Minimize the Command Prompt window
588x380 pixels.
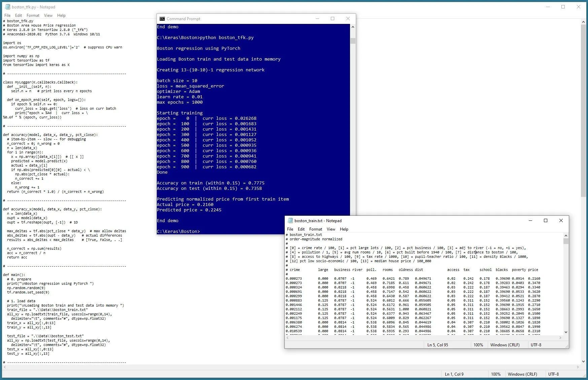[317, 19]
